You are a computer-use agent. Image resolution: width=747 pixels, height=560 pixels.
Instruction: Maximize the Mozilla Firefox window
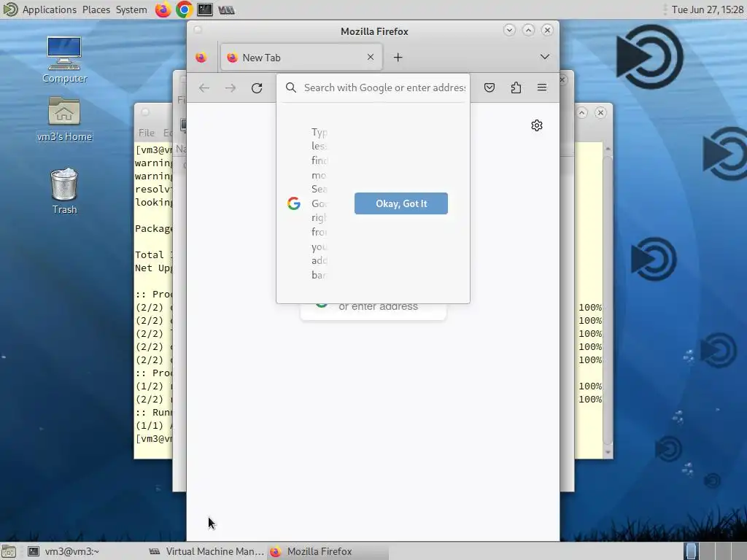coord(528,30)
